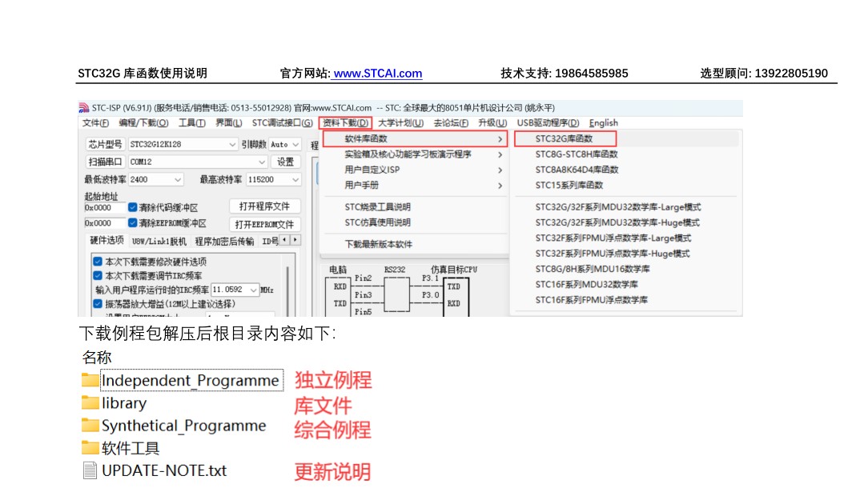This screenshot has height=504, width=864.
Task: Expand the 用户手册 submenu arrow
Action: point(500,186)
